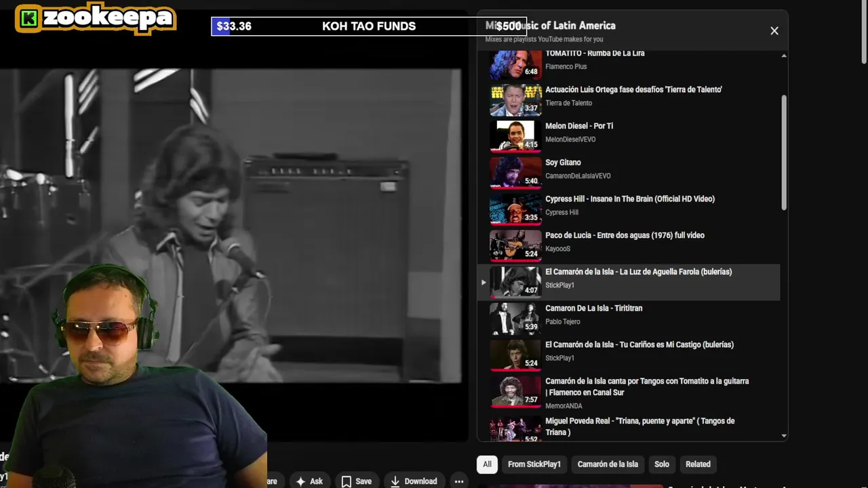Image resolution: width=868 pixels, height=488 pixels.
Task: Click title 'TOMATITO - Rumba De La Lira'
Action: tap(595, 54)
